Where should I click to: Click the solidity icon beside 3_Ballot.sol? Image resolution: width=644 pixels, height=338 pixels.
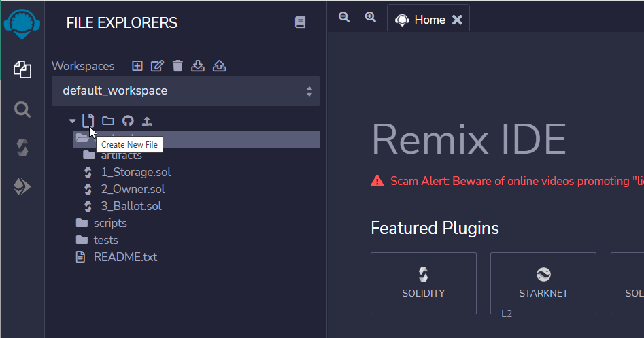(88, 206)
